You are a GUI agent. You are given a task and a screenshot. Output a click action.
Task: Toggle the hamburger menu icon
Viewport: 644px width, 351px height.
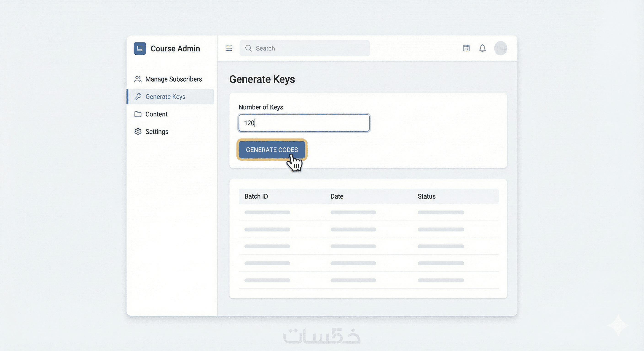coord(229,48)
